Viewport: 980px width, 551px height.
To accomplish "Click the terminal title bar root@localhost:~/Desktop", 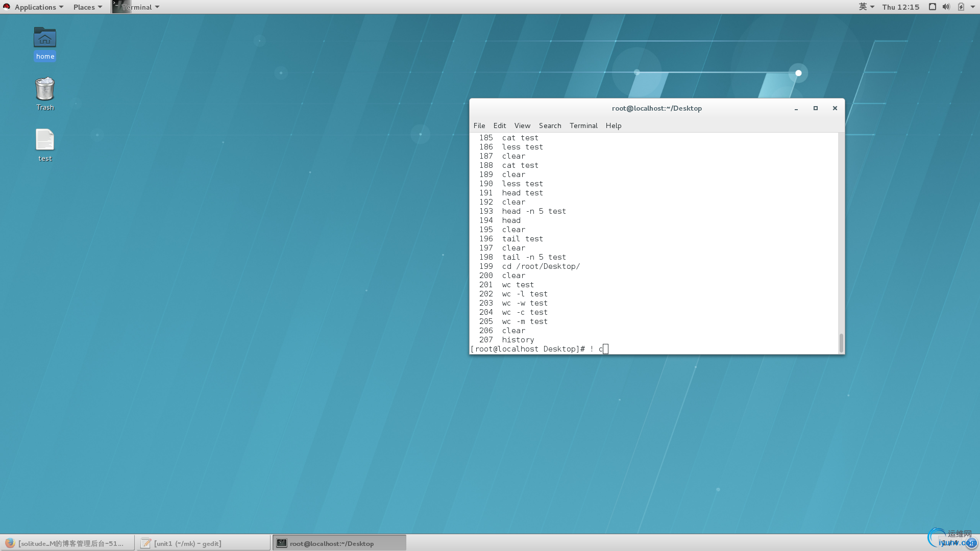I will (656, 108).
